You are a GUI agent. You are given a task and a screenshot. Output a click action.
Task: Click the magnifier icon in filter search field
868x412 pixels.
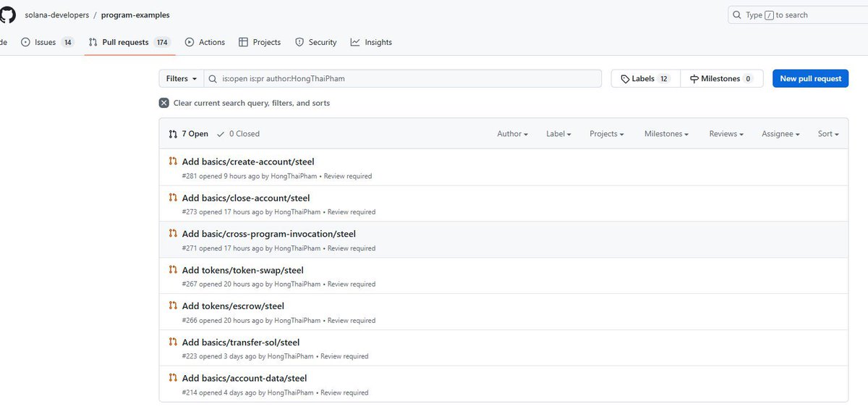pyautogui.click(x=213, y=79)
